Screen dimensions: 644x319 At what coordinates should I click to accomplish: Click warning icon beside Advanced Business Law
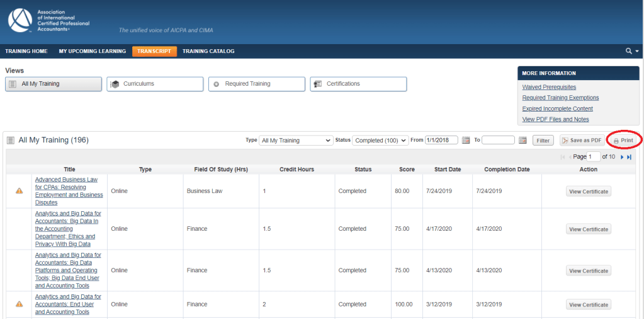click(19, 191)
